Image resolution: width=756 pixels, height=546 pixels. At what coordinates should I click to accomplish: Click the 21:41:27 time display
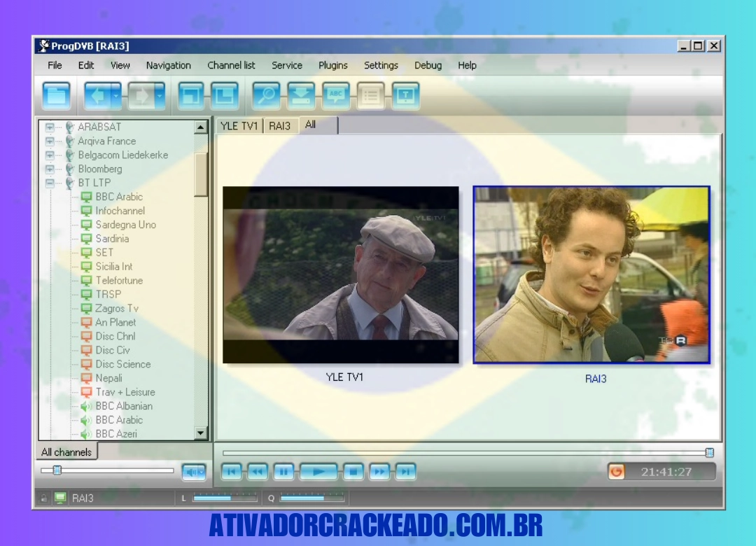point(666,472)
